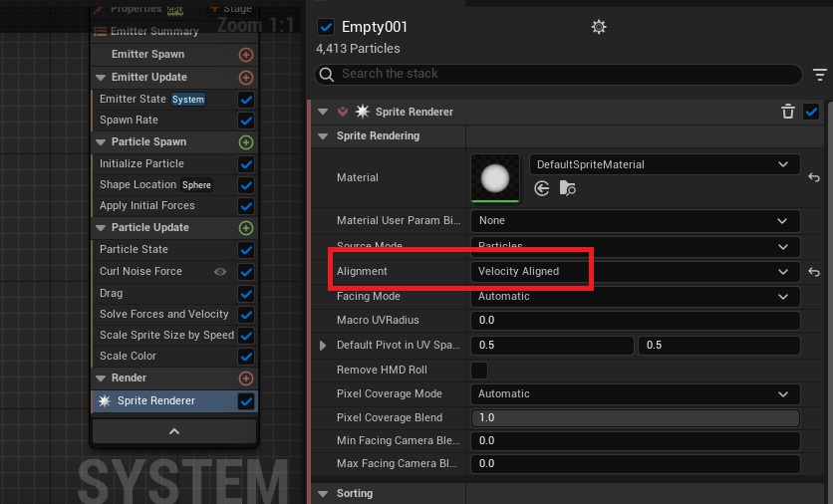Toggle Curl Noise Force debug eye icon

[220, 272]
